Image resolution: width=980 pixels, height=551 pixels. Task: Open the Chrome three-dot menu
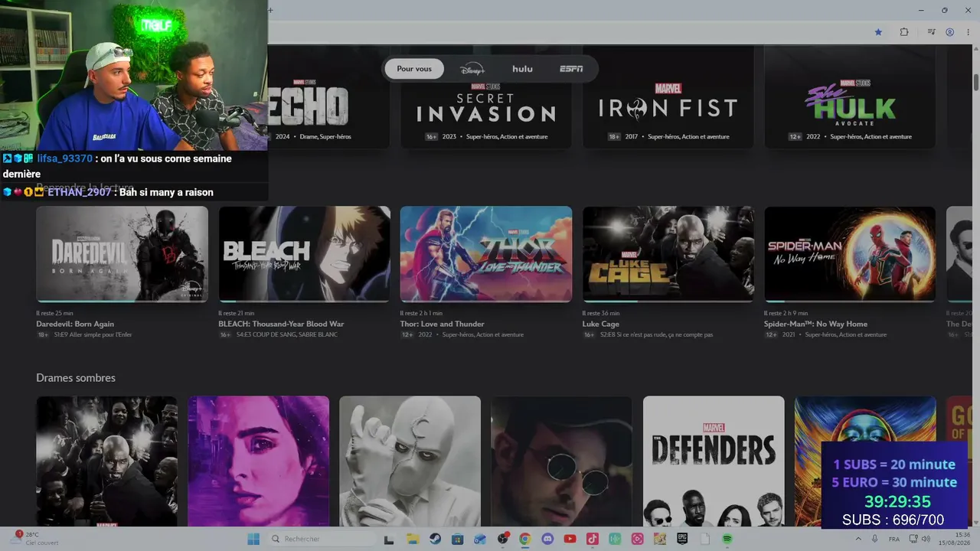tap(968, 32)
